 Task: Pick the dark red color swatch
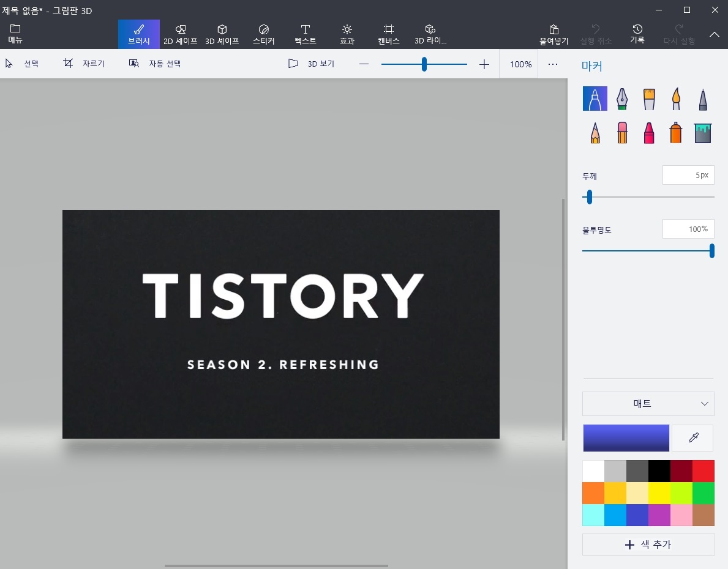(681, 471)
